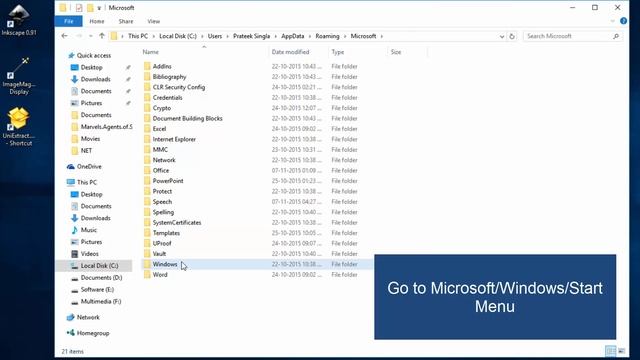Open Videos under This PC
This screenshot has height=360, width=640.
click(85, 254)
